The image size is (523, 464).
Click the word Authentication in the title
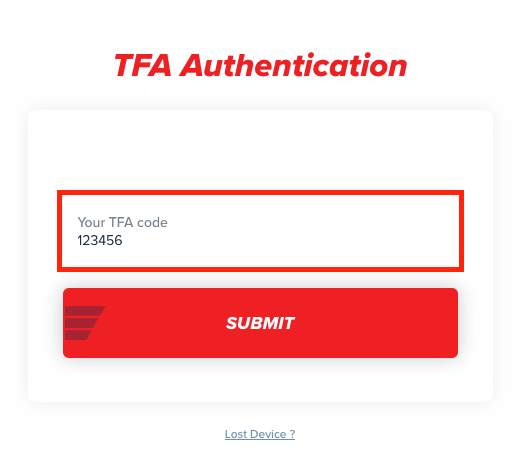pyautogui.click(x=294, y=65)
